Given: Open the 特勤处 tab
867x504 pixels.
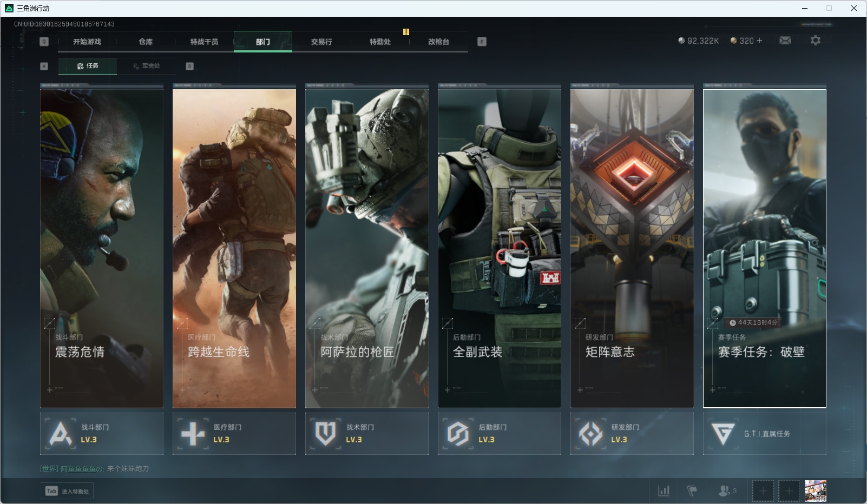Looking at the screenshot, I should click(380, 42).
